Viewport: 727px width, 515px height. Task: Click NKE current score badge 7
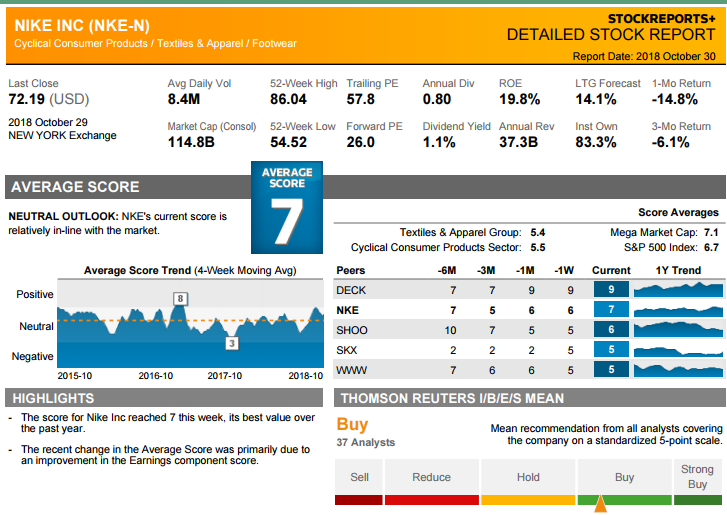pos(611,309)
